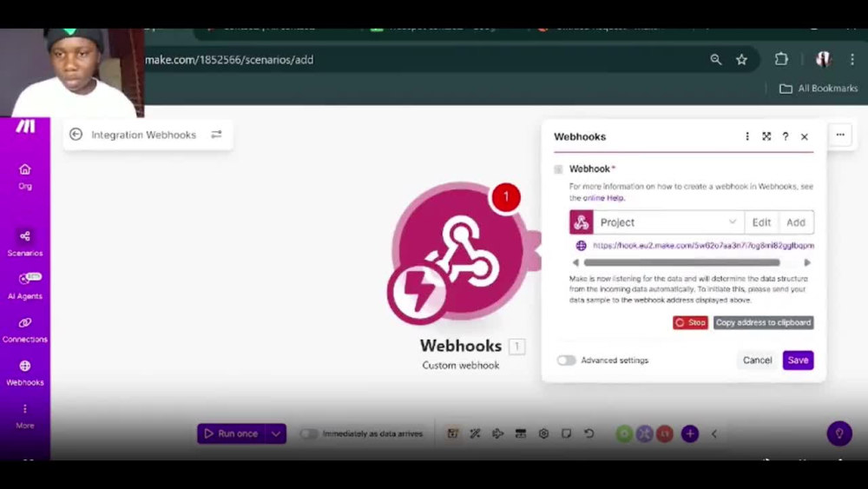
Task: Click the purple circular tools icon
Action: [x=644, y=433]
